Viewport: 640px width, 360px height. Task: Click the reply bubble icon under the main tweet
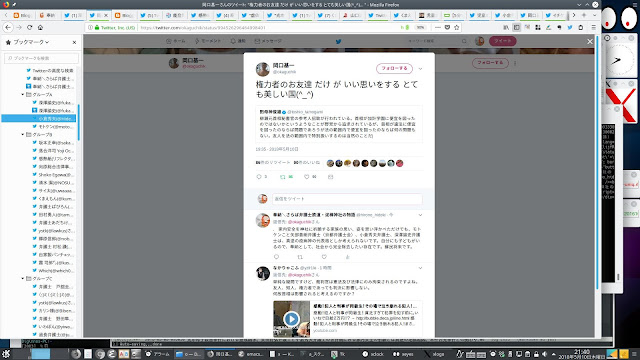pos(259,177)
